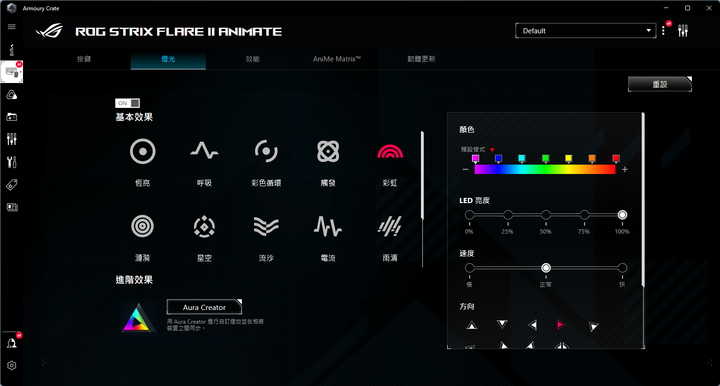Screen dimensions: 720x386
Task: Select the 彩虹 rainbow effect icon
Action: [390, 151]
